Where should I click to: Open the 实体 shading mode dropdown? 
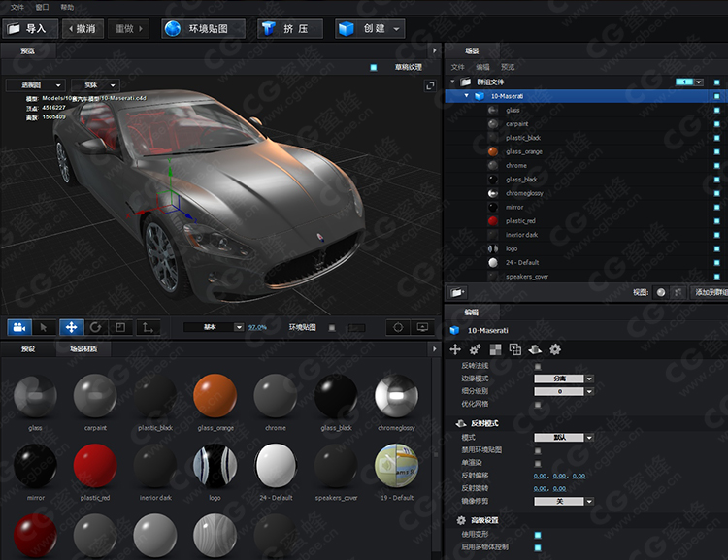tap(96, 85)
